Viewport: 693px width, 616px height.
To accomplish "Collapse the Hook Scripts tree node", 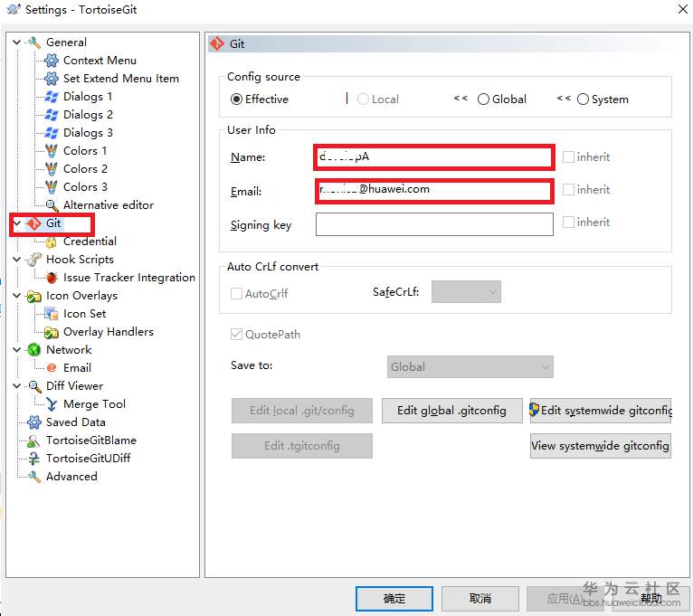I will 17,260.
